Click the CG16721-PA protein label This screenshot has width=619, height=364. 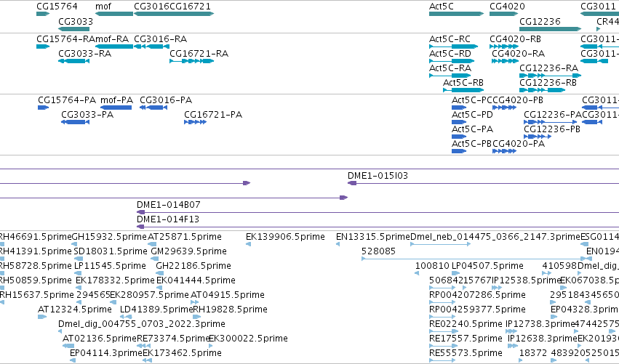(213, 114)
